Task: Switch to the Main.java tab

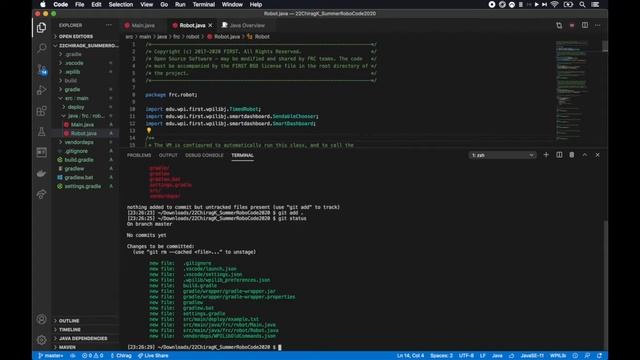Action: click(x=143, y=25)
